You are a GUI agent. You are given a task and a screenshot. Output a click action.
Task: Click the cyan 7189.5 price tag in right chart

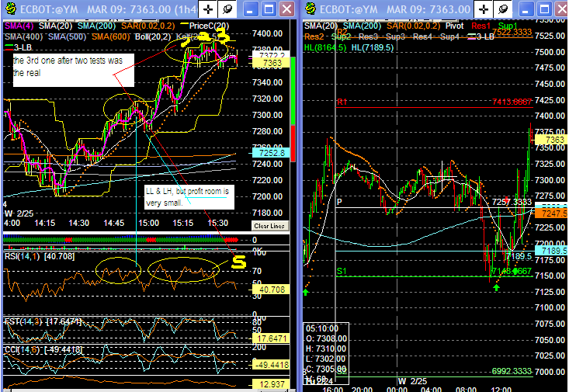click(552, 251)
